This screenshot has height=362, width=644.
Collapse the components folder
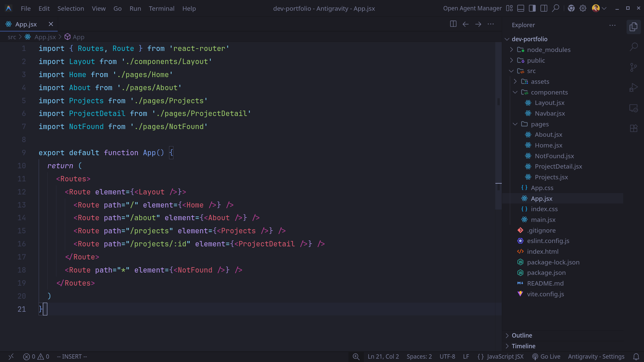[x=549, y=92]
